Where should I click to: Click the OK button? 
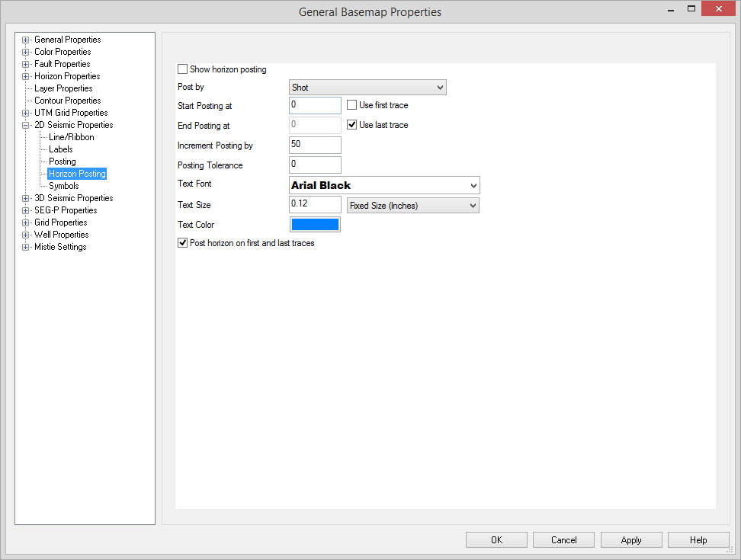(x=496, y=540)
